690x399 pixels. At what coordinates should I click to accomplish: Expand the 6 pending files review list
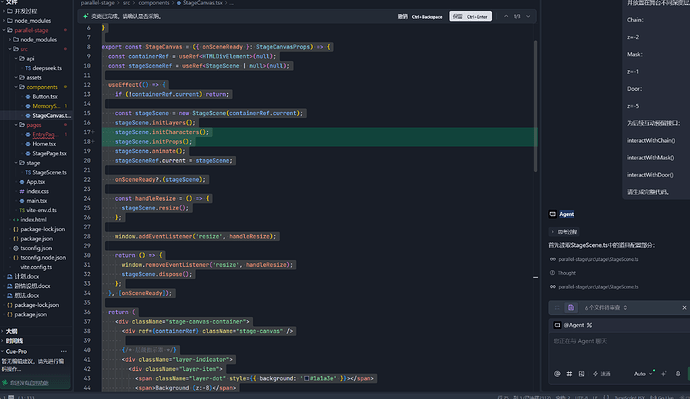606,307
